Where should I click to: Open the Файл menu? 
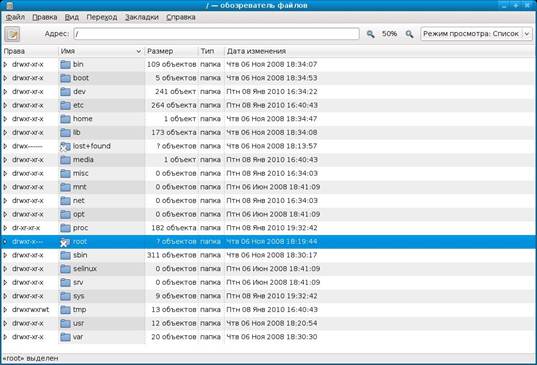(x=15, y=17)
